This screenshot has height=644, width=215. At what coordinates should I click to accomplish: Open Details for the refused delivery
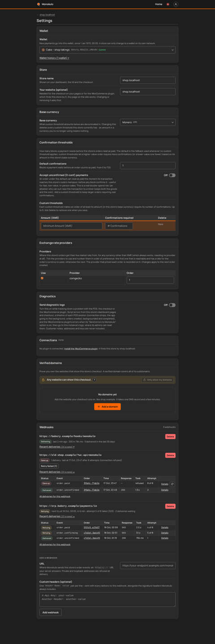pyautogui.click(x=165, y=484)
